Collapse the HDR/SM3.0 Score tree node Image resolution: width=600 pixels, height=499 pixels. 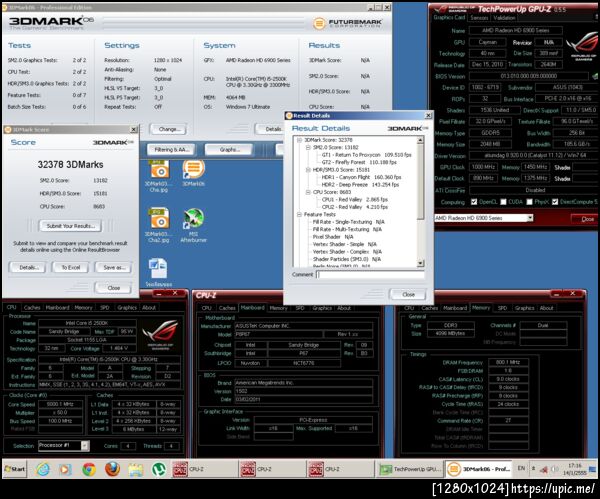click(308, 170)
